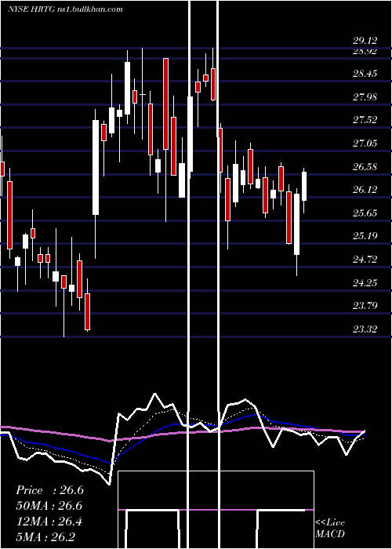Click the 25.19 price axis label
The width and height of the screenshot is (392, 549).
(365, 236)
